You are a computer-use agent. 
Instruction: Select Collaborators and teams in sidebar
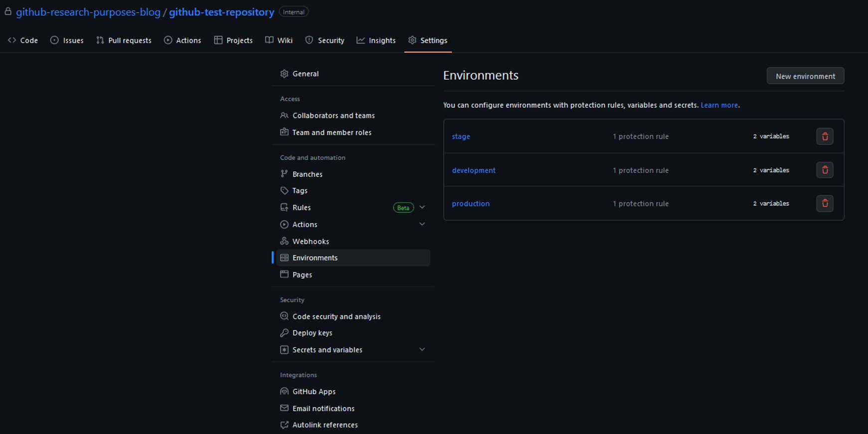pyautogui.click(x=333, y=116)
